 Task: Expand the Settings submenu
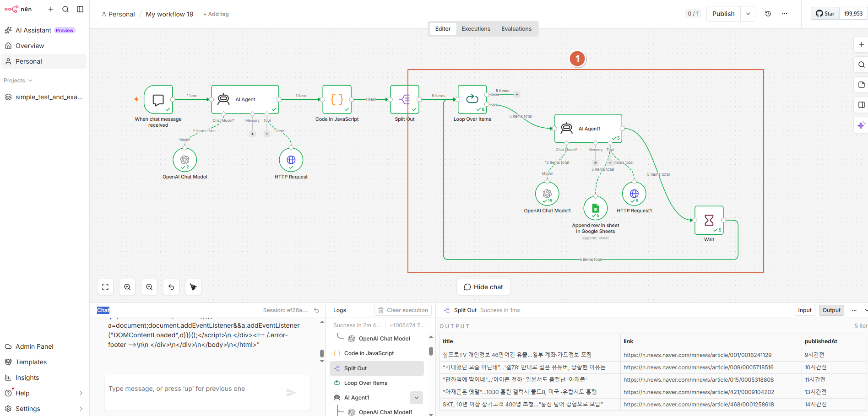point(81,409)
